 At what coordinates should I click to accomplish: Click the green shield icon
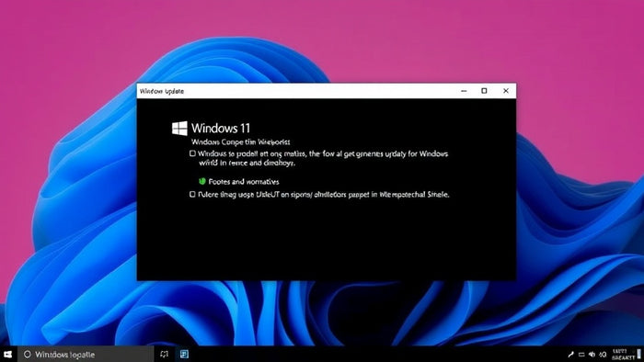[202, 181]
